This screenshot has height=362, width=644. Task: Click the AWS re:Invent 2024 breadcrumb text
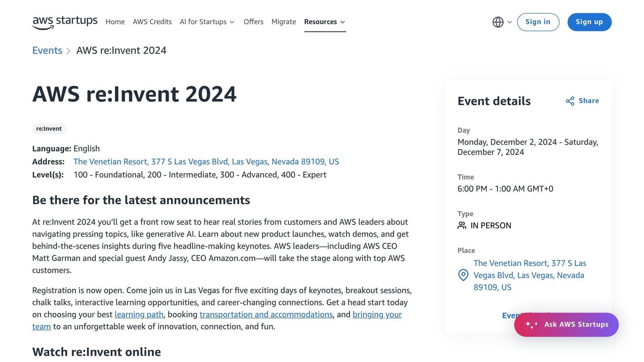tap(121, 50)
